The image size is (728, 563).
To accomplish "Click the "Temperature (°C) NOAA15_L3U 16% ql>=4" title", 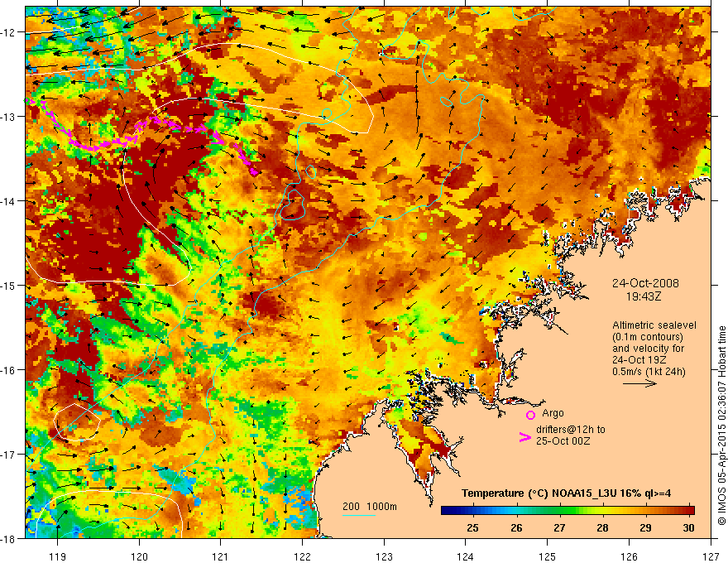I will pos(567,493).
